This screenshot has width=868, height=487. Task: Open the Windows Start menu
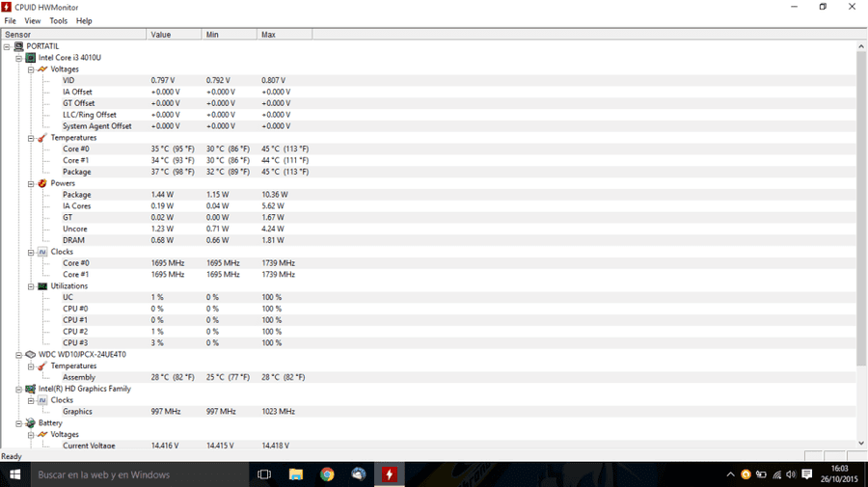pyautogui.click(x=14, y=474)
